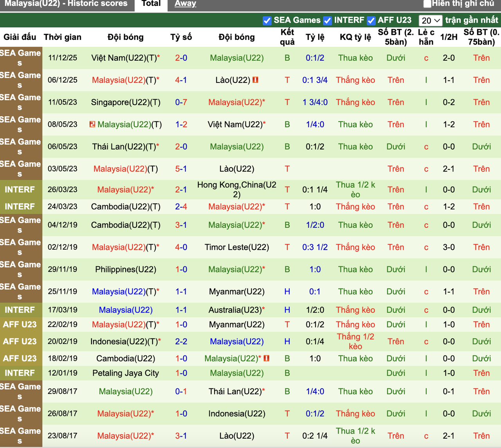This screenshot has height=448, width=501.
Task: Open Hong Kong,China(U22) team link
Action: pyautogui.click(x=237, y=189)
